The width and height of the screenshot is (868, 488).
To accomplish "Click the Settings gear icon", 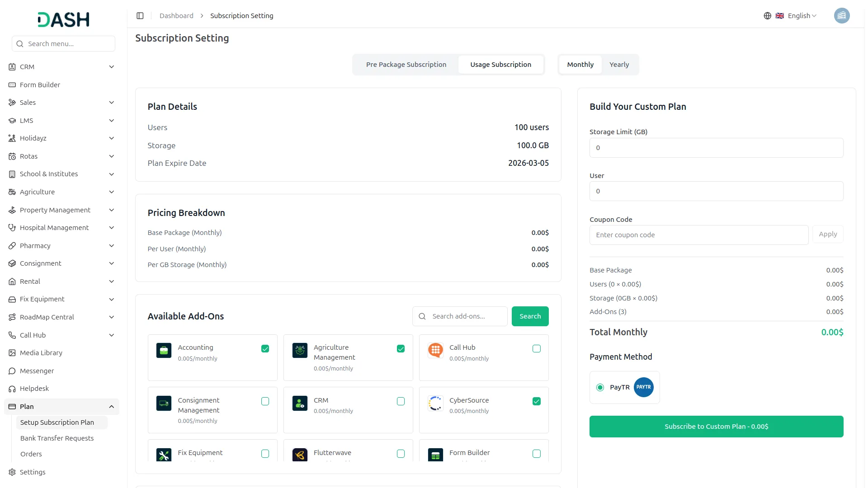I will (x=12, y=472).
